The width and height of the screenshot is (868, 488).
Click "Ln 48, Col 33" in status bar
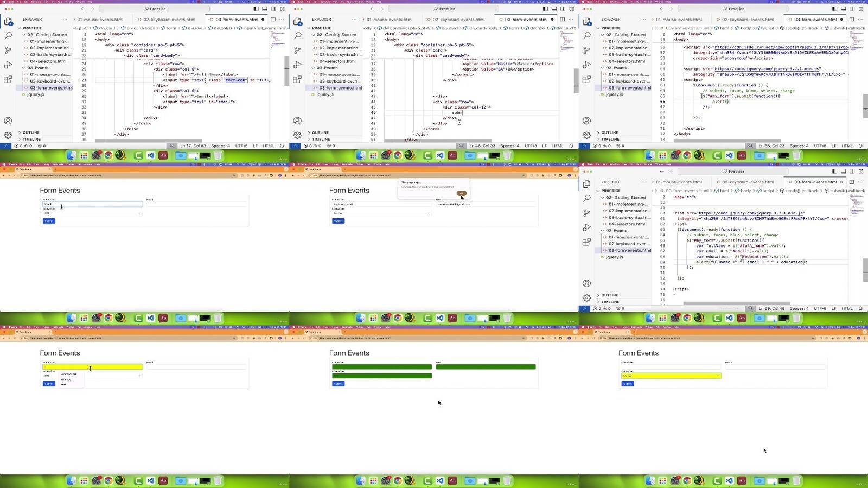482,146
